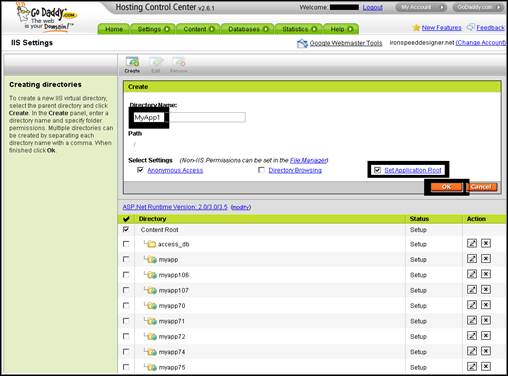Image resolution: width=508 pixels, height=376 pixels.
Task: Uncheck the Content Root checkbox
Action: (126, 229)
